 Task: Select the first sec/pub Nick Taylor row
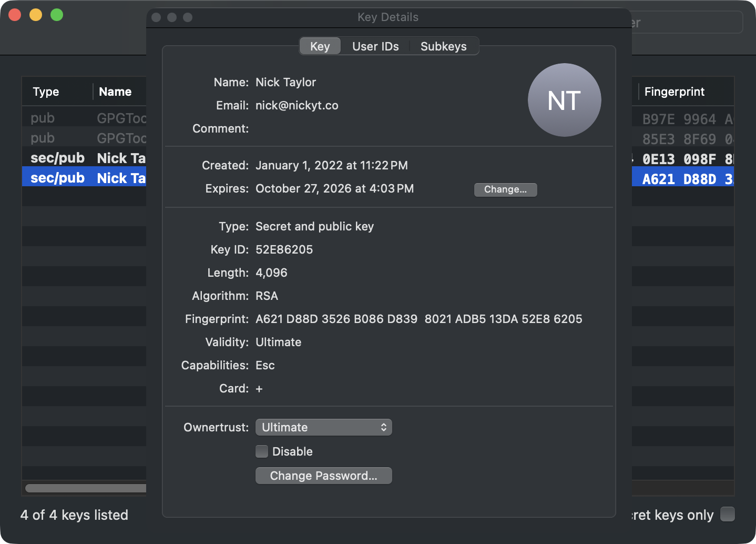pos(84,158)
